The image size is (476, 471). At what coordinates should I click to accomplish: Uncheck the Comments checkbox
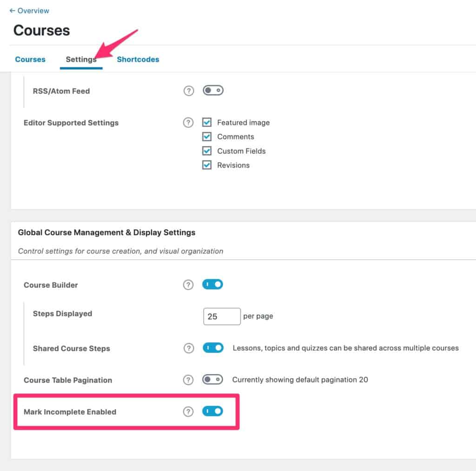207,137
